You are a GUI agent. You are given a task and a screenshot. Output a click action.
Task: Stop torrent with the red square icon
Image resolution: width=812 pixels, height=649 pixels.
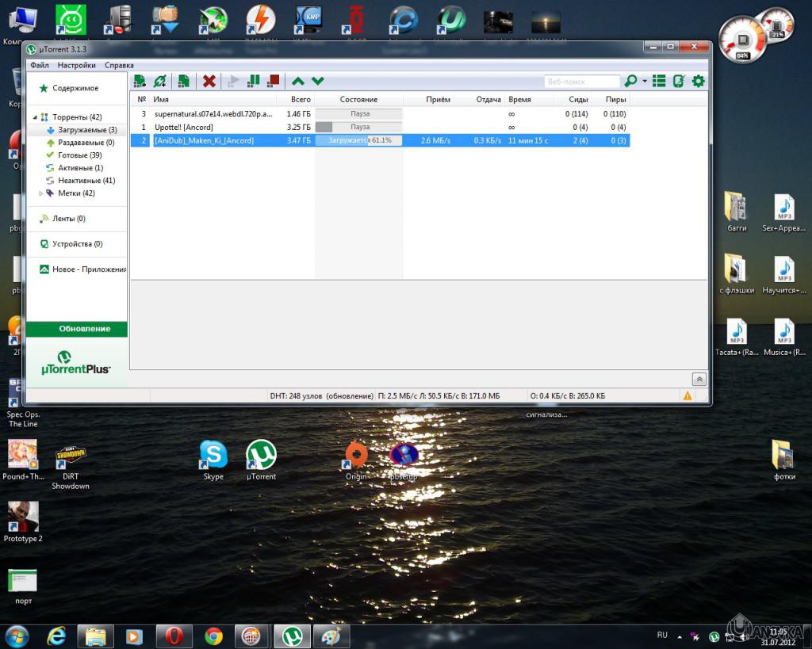(274, 81)
